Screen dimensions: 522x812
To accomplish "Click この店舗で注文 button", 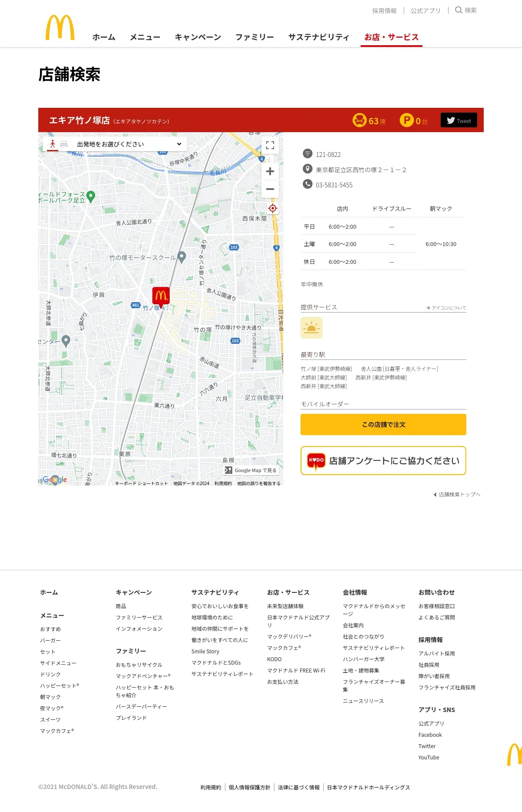I will click(383, 425).
